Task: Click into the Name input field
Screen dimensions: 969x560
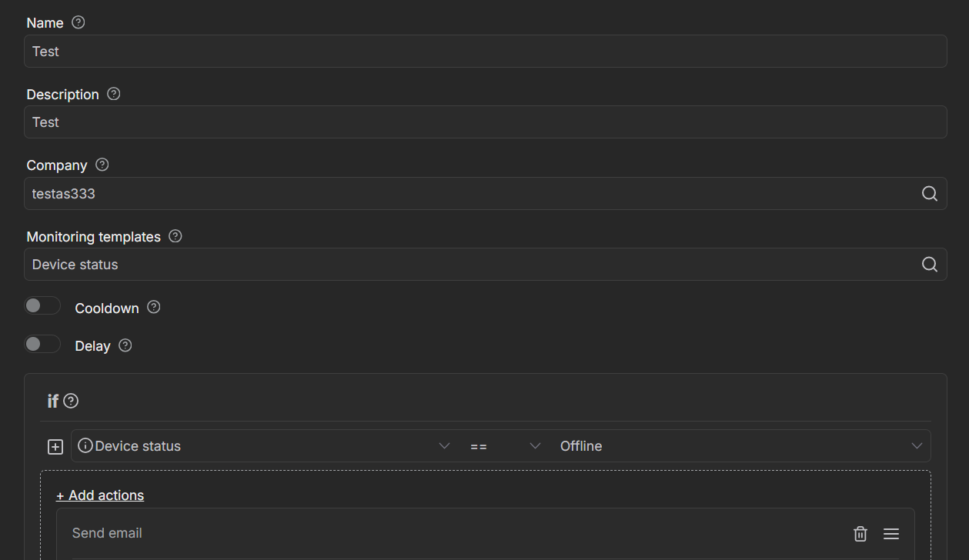Action: coord(485,52)
